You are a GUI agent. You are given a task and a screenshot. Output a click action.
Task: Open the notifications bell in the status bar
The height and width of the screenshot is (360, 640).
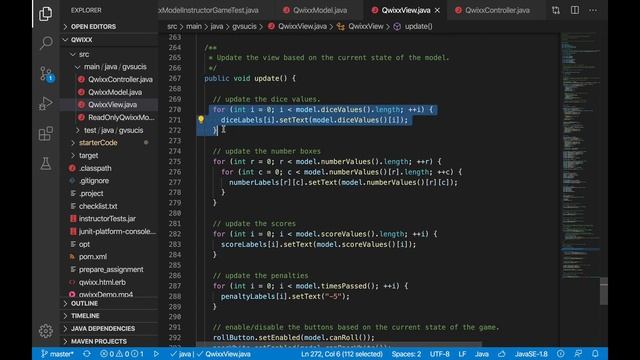(x=595, y=354)
